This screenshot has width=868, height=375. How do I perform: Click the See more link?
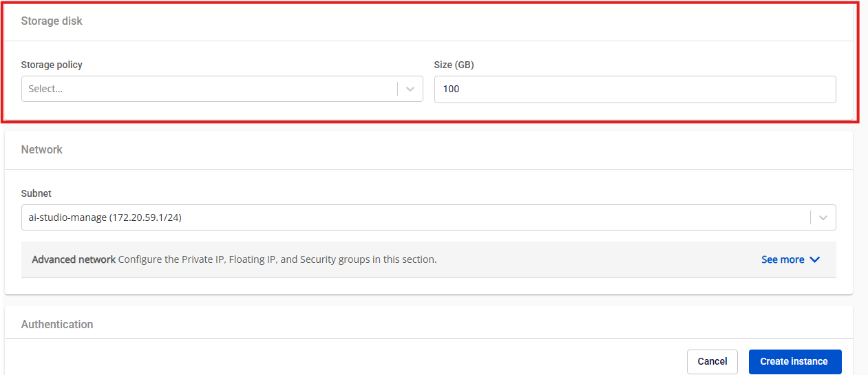783,259
